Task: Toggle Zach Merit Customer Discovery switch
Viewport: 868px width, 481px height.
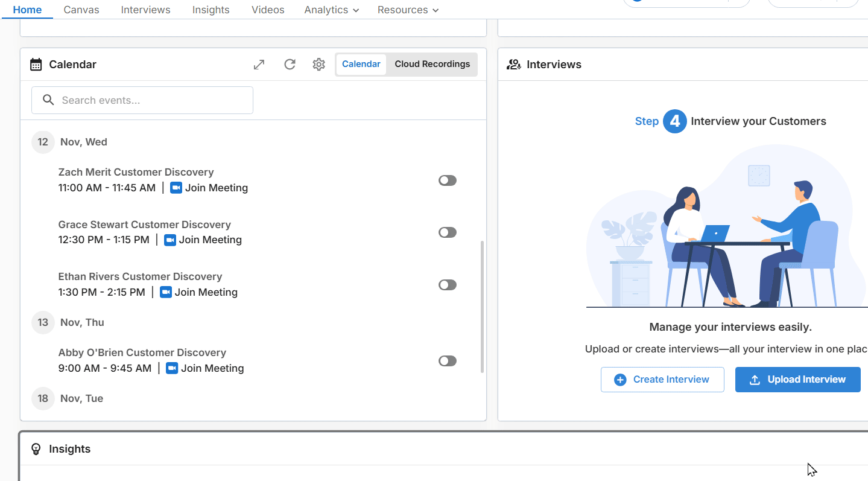Action: click(448, 180)
